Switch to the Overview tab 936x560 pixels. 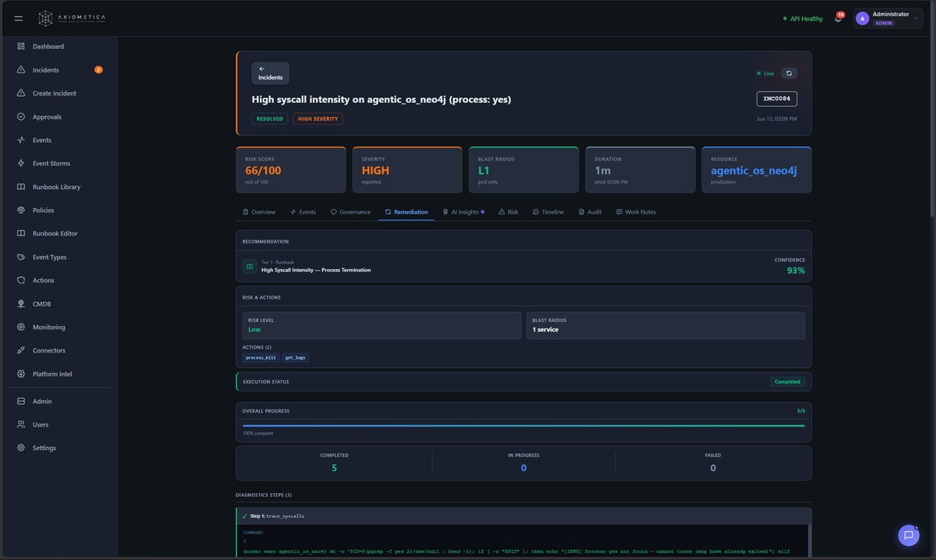click(x=259, y=212)
